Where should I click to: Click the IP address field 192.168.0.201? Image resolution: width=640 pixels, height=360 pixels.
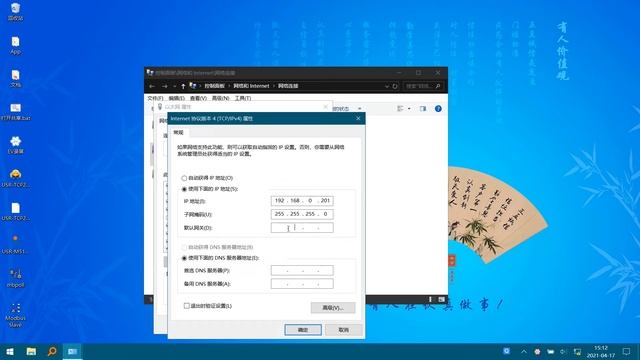click(302, 201)
